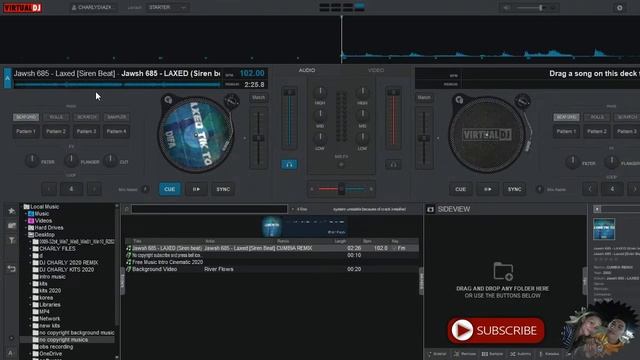The width and height of the screenshot is (640, 360).
Task: Click right channel LOW EQ knob
Action: pyautogui.click(x=362, y=138)
